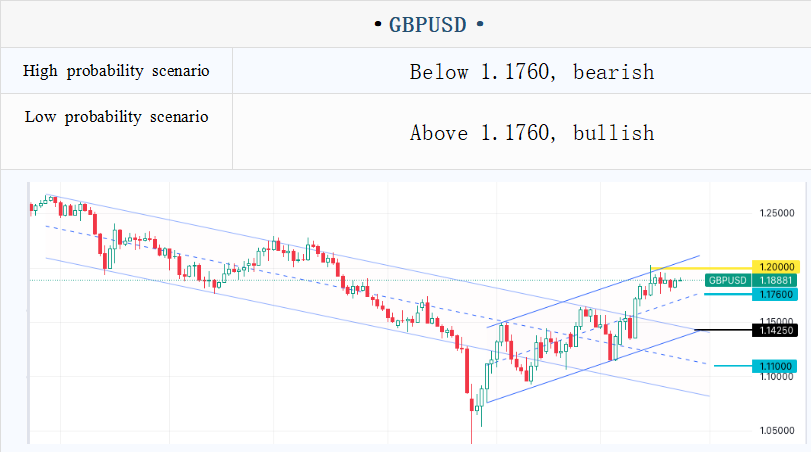Click the cyan 1.17600 price label
The image size is (811, 452).
pyautogui.click(x=775, y=294)
